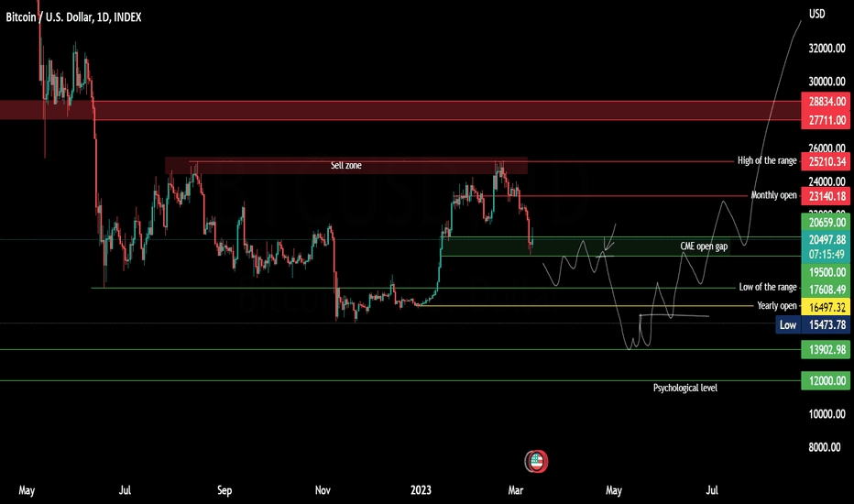854x504 pixels.
Task: Click the USD currency label
Action: pyautogui.click(x=816, y=14)
